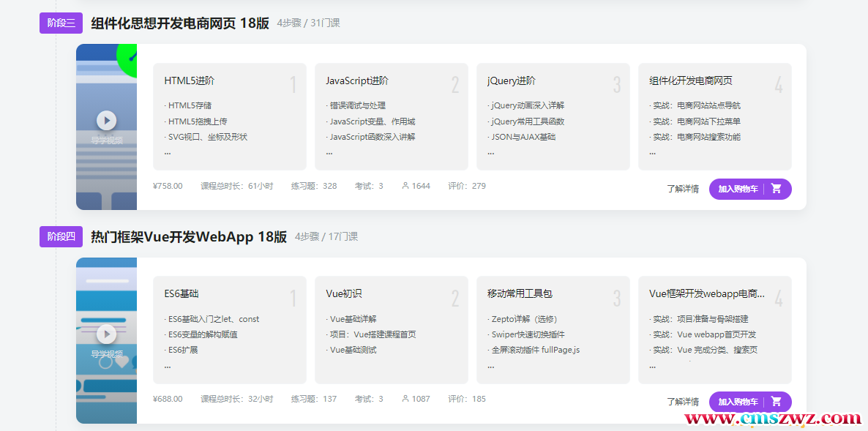
Task: Open the Vue框架开发webapp电商 step card title
Action: 706,294
